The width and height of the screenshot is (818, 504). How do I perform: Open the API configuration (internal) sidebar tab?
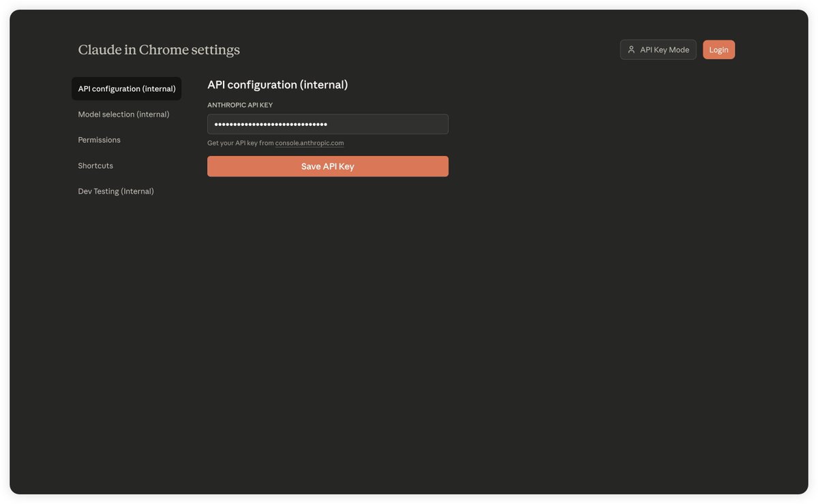(x=126, y=89)
